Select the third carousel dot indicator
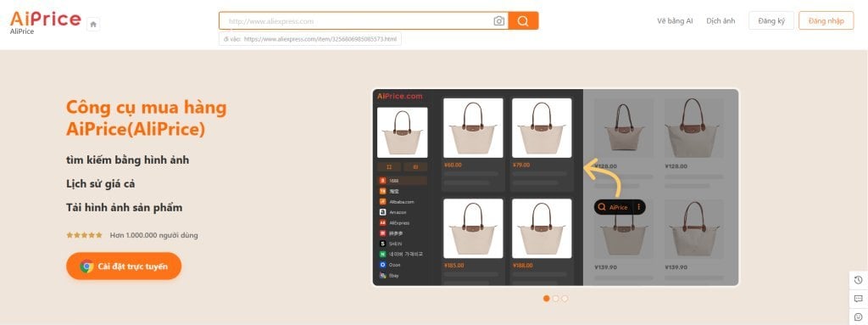This screenshot has height=325, width=868. [565, 299]
